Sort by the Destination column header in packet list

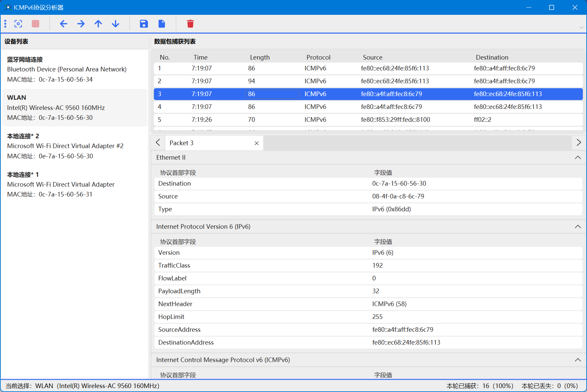(492, 58)
